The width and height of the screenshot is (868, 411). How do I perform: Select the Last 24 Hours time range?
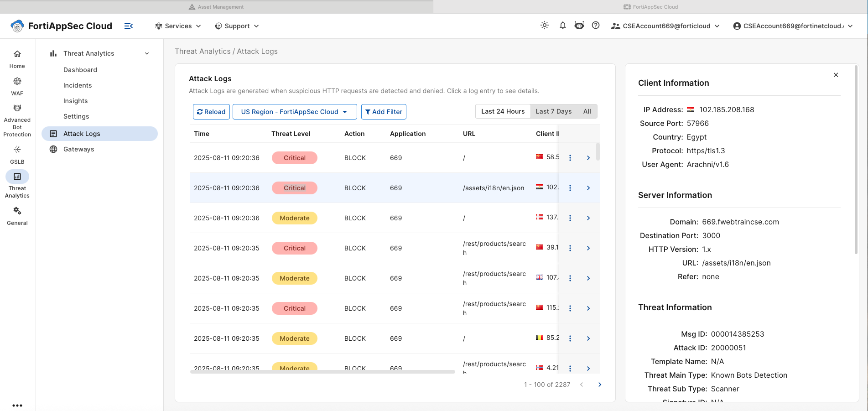pos(503,111)
